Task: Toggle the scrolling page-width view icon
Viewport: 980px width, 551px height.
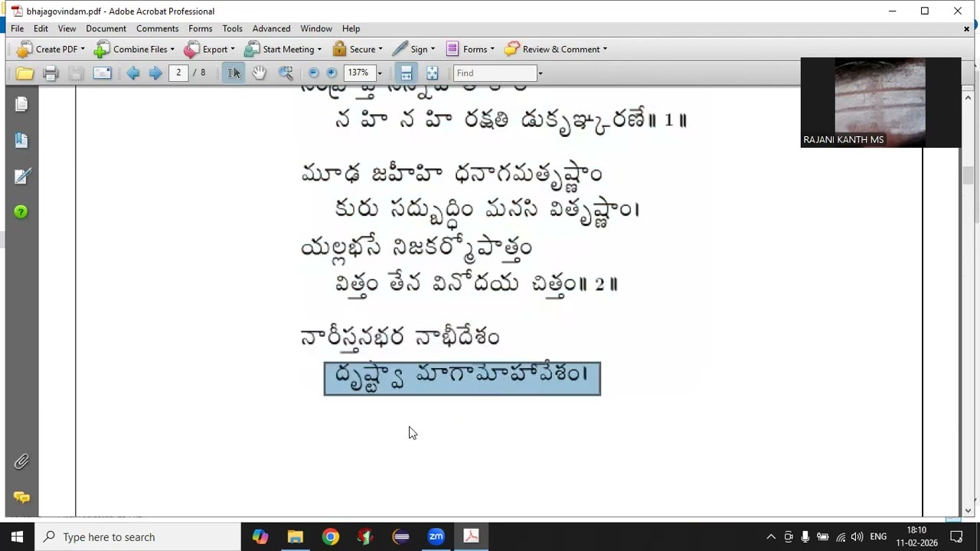Action: click(x=407, y=73)
